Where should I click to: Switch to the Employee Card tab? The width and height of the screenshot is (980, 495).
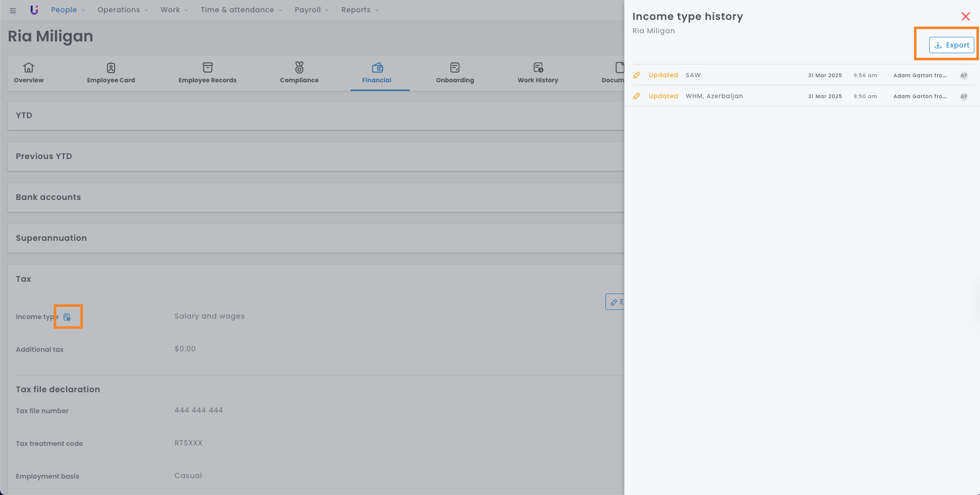tap(111, 73)
